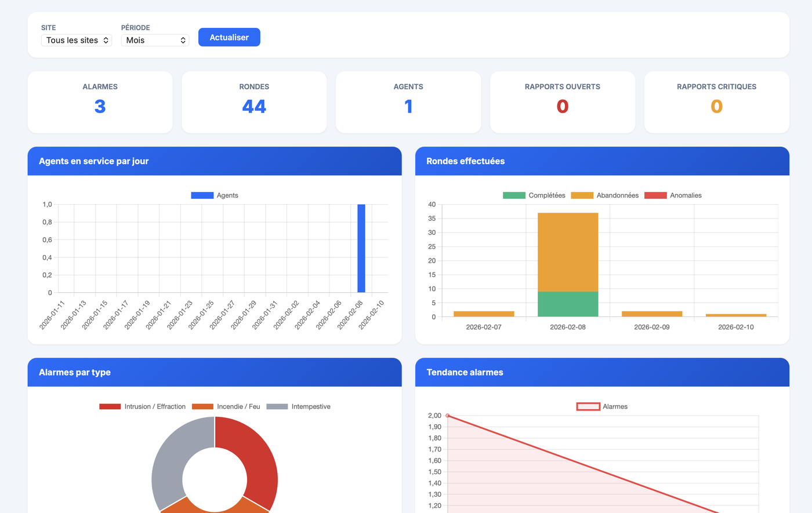812x513 pixels.
Task: Click the 2026-01-31 date label on Agents chart
Action: point(266,315)
